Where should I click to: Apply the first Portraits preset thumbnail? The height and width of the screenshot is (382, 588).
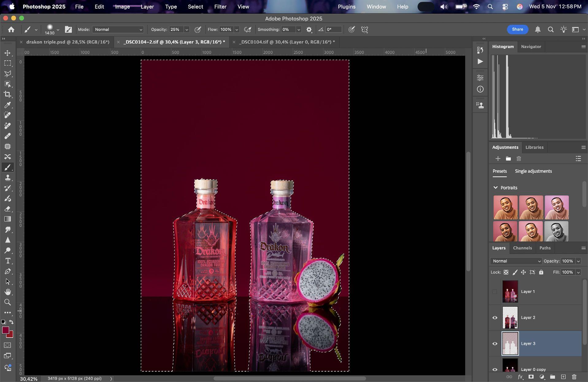pyautogui.click(x=505, y=207)
